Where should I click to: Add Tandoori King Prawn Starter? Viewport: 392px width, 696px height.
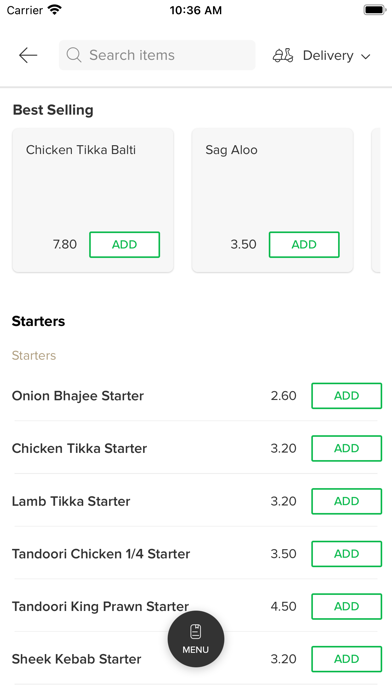pyautogui.click(x=346, y=606)
